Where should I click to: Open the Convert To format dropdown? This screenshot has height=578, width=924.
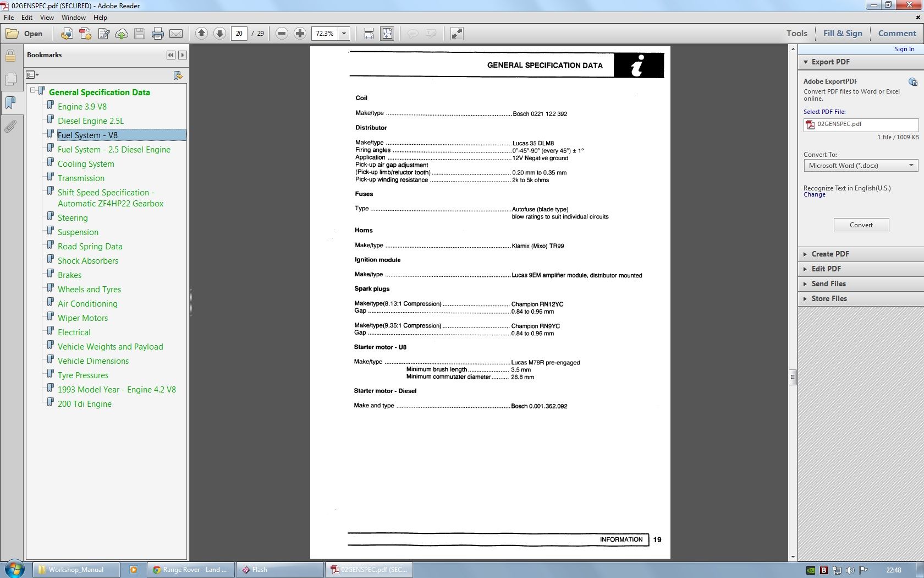pyautogui.click(x=861, y=165)
